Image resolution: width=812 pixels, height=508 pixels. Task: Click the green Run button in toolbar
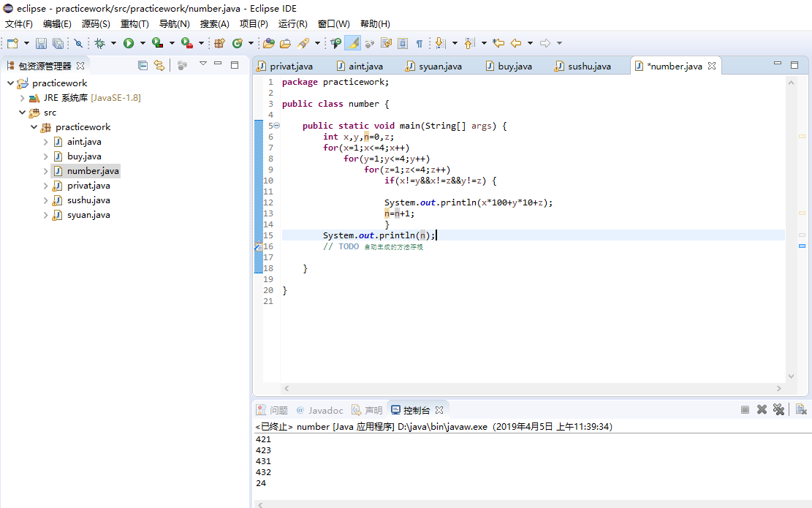click(129, 43)
